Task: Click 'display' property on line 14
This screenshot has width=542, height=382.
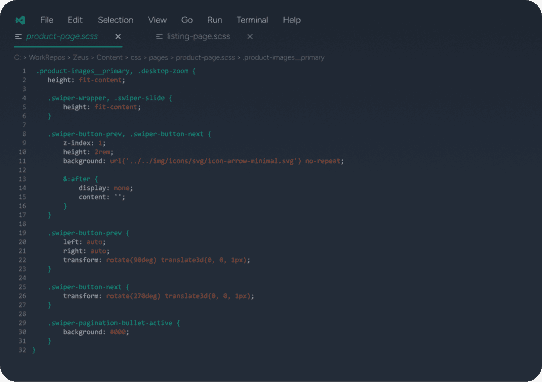Action: tap(92, 188)
